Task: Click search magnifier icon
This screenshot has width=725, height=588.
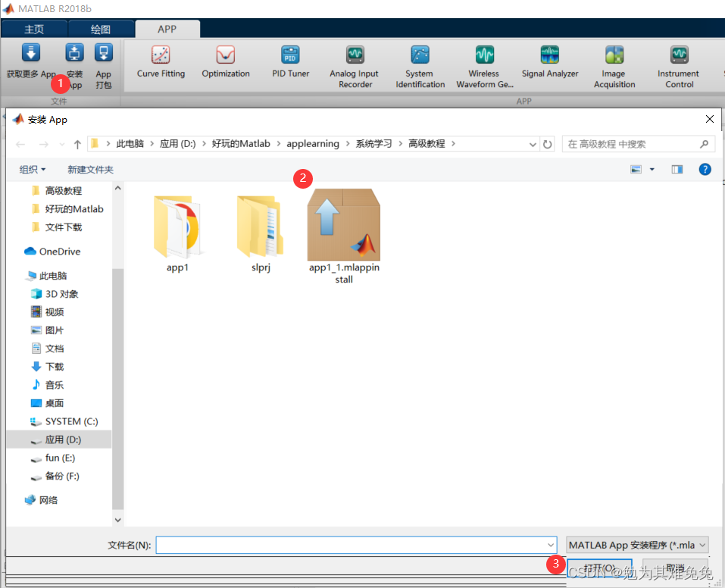Action: coord(704,144)
